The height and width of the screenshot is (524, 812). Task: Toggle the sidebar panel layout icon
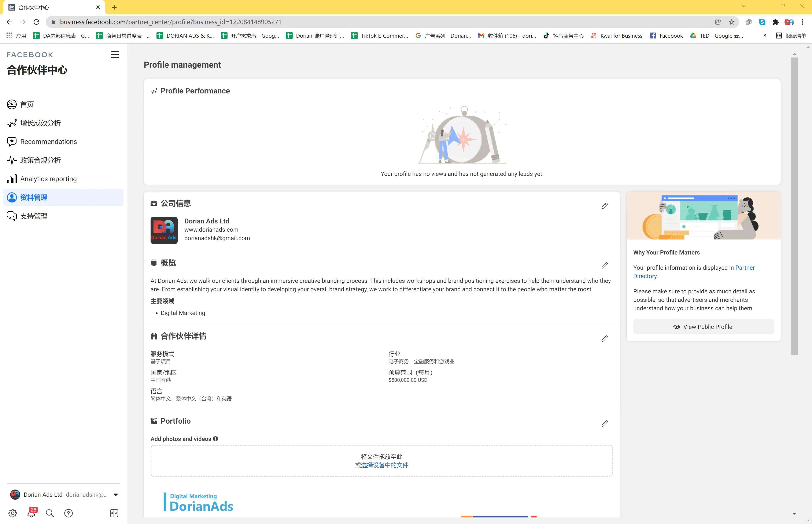point(114,513)
